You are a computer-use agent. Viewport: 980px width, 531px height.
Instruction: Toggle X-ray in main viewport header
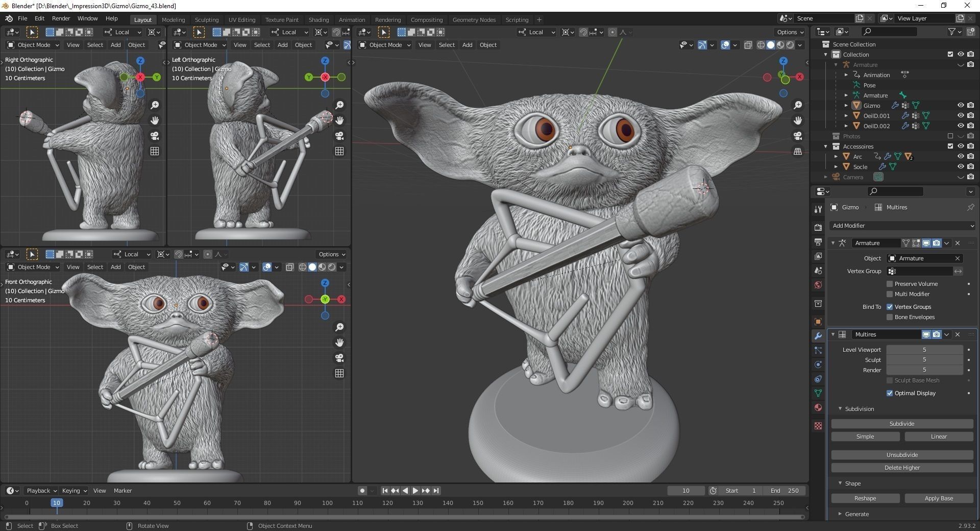click(x=748, y=45)
